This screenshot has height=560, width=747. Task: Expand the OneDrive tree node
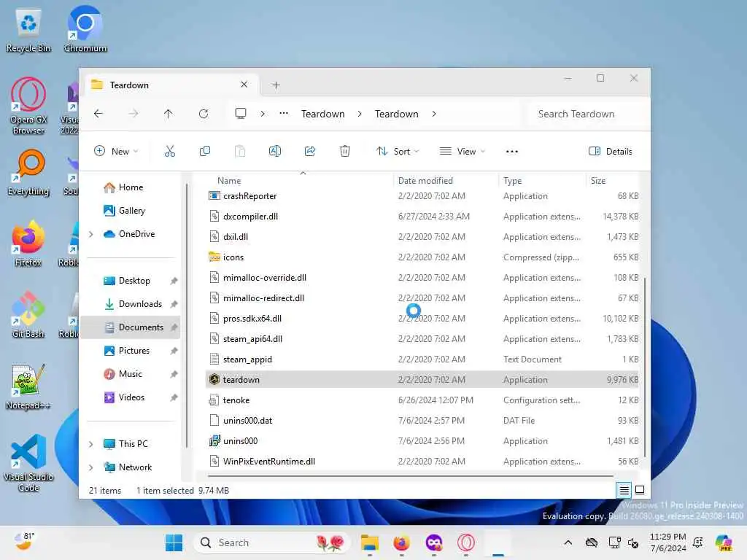click(x=91, y=234)
